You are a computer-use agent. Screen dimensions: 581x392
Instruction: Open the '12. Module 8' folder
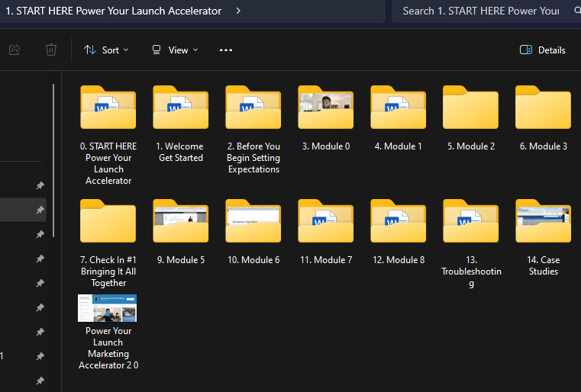tap(398, 224)
